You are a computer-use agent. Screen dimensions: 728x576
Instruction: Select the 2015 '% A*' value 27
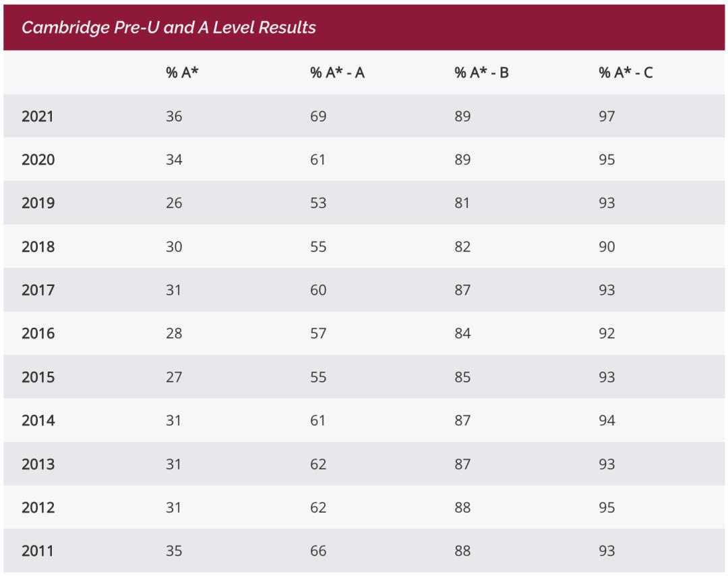point(174,377)
